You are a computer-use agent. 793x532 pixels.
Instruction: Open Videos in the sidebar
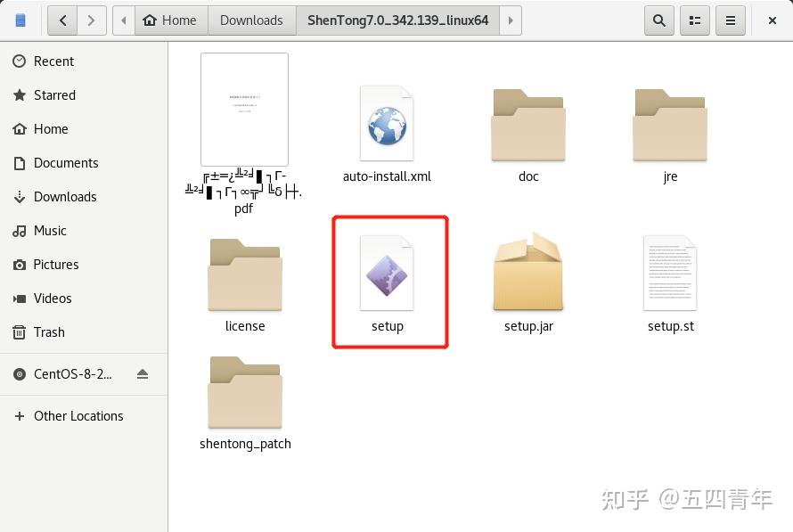(x=84, y=299)
